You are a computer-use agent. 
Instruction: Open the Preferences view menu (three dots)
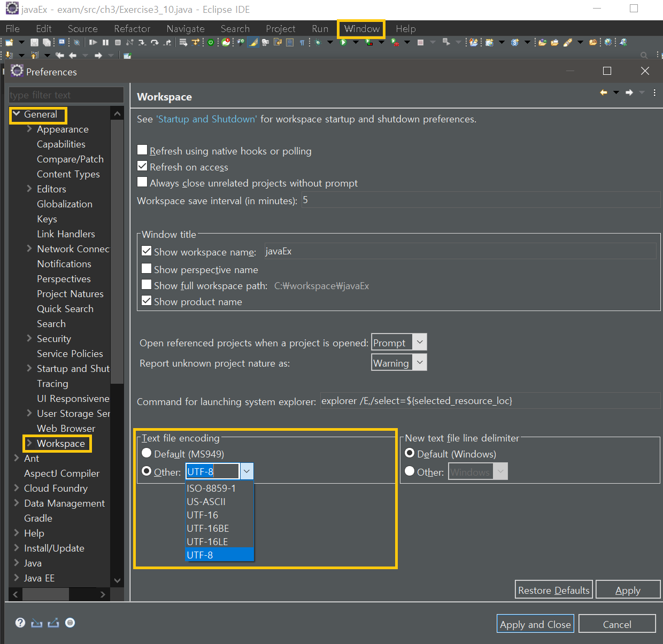tap(654, 92)
